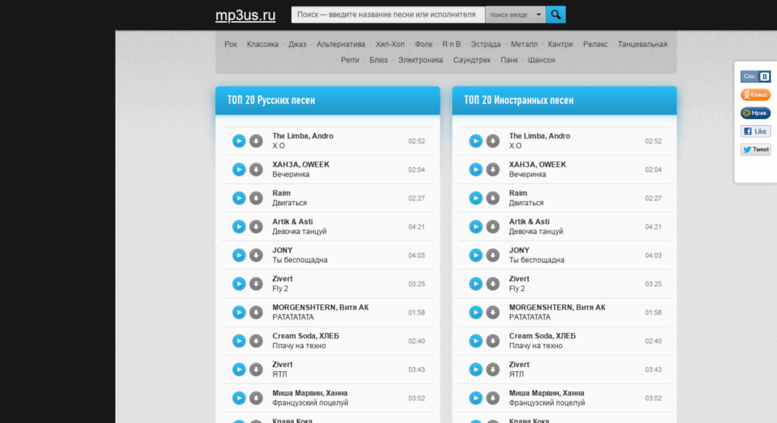Image resolution: width=777 pixels, height=423 pixels.
Task: Play Cream Soda Плачу на техно in Russian list
Action: 239,341
